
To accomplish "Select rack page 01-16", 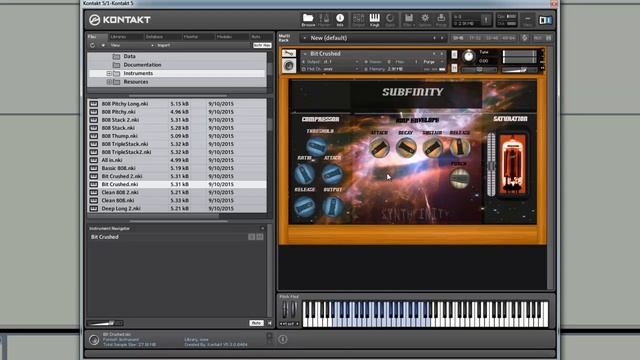I will [x=458, y=38].
